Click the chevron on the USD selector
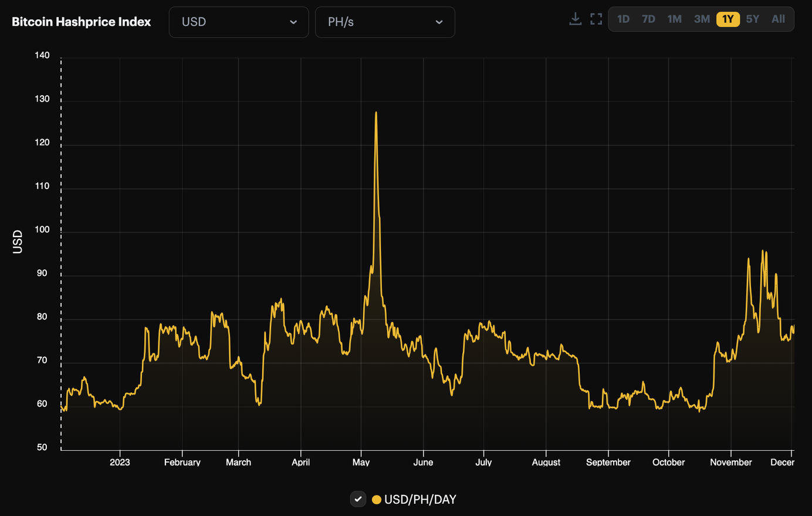This screenshot has height=516, width=812. pos(293,22)
